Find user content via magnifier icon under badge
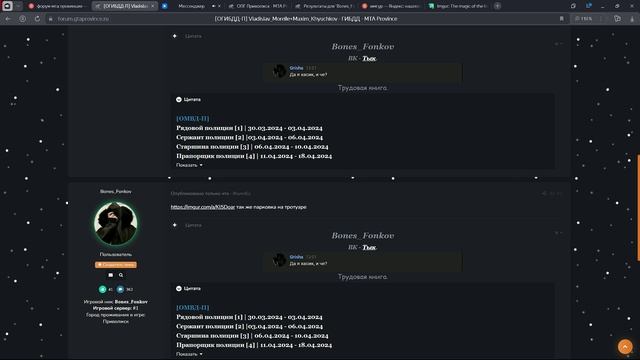 121,275
